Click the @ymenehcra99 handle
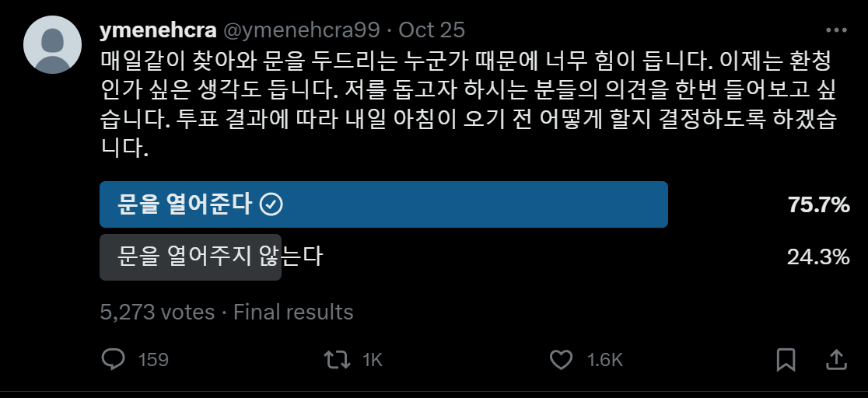The width and height of the screenshot is (868, 398). point(301,30)
